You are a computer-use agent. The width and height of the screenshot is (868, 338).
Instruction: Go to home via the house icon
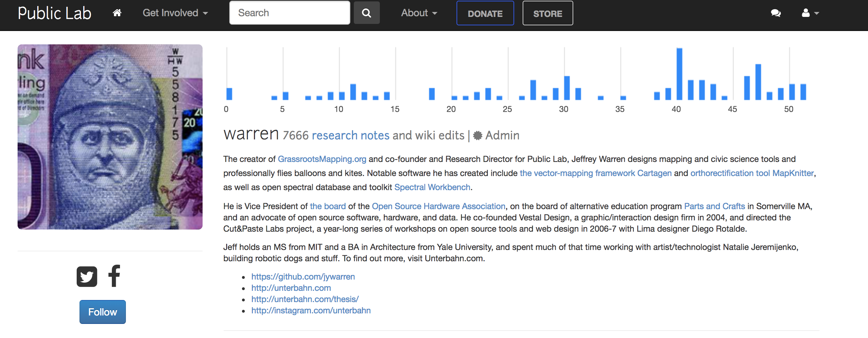tap(117, 13)
